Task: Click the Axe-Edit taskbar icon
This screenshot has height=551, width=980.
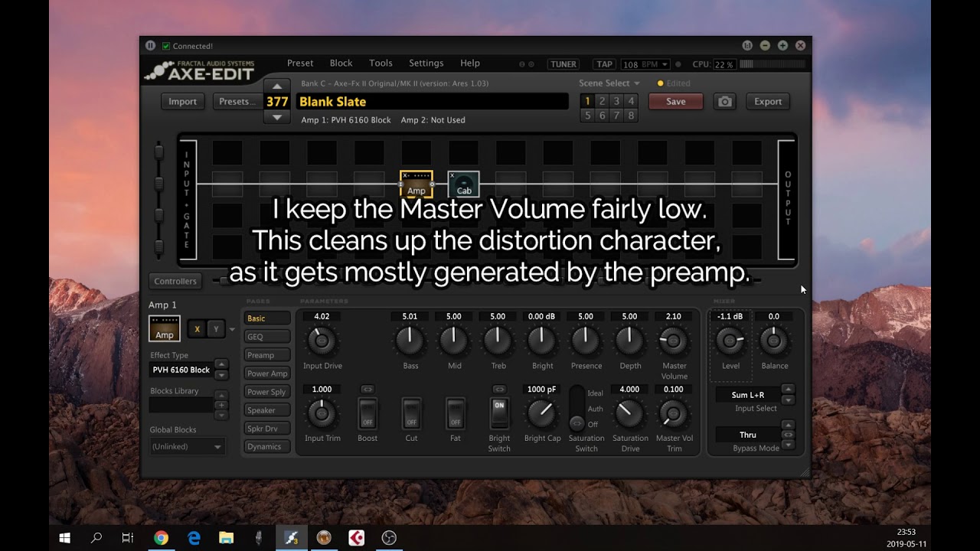Action: click(291, 538)
